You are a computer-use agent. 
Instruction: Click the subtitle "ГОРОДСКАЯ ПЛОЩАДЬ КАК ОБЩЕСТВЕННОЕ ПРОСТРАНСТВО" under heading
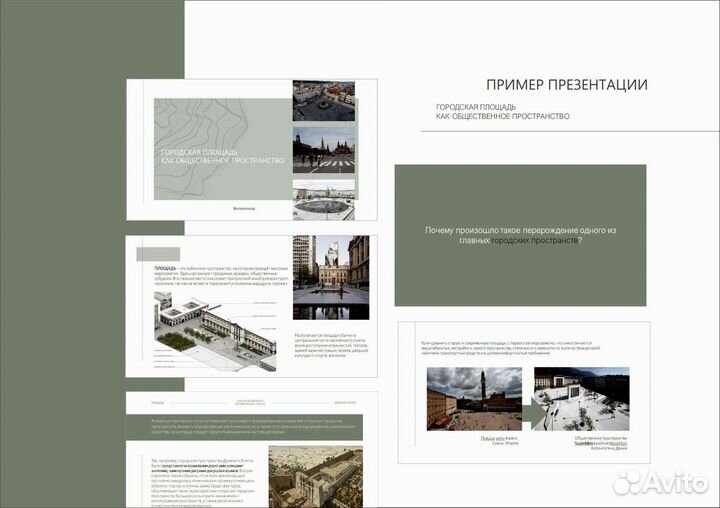point(502,111)
